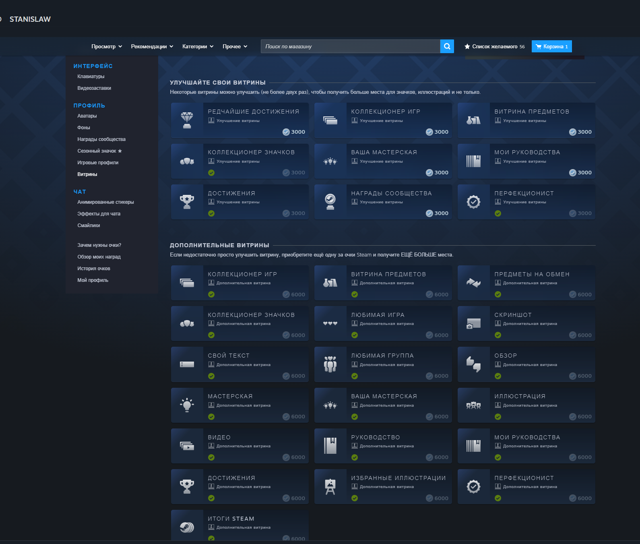
Task: Open Анимированные стикеры sidebar item
Action: (x=105, y=202)
